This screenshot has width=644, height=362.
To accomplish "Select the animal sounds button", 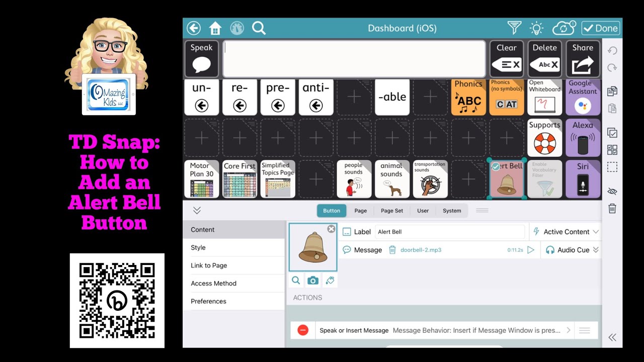I will click(392, 179).
